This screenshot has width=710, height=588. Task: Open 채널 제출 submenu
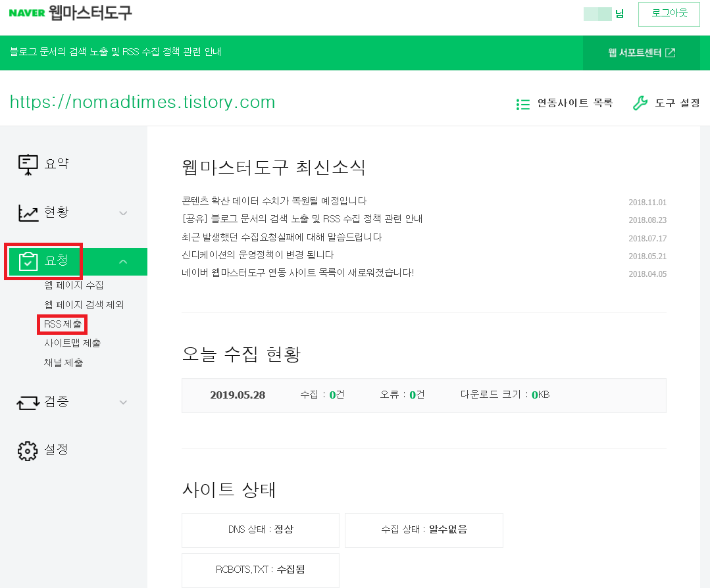(x=63, y=362)
